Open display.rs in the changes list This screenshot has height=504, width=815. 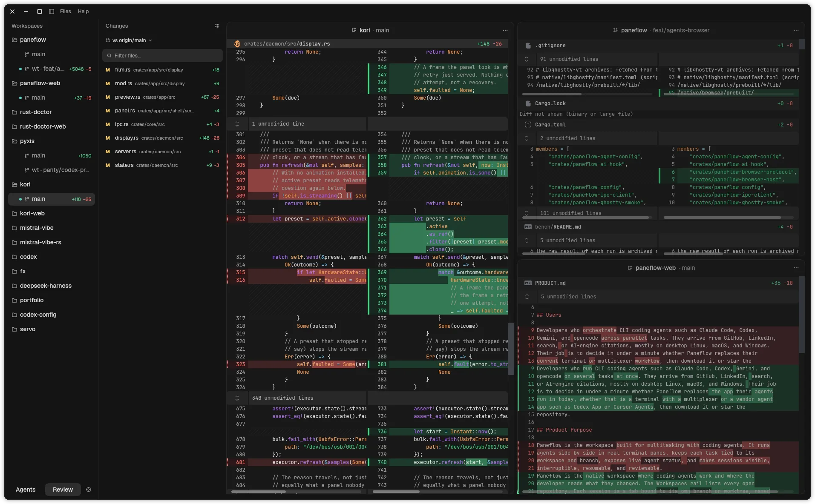click(x=162, y=138)
